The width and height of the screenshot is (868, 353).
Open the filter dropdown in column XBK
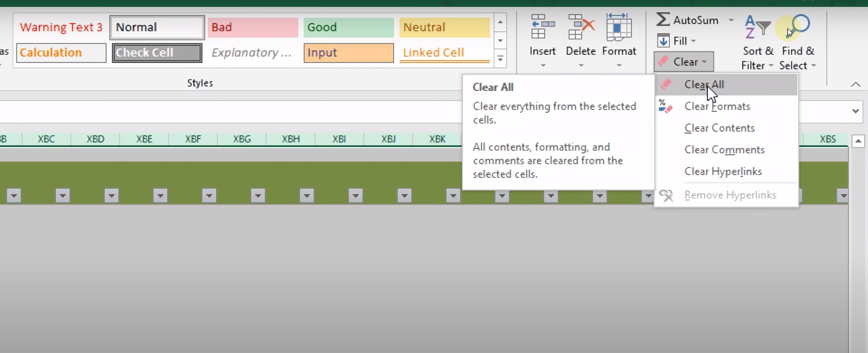tap(453, 196)
